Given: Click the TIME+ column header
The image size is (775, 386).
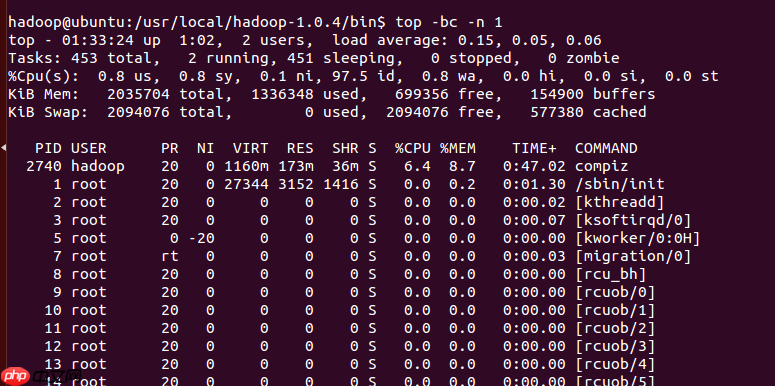Looking at the screenshot, I should pyautogui.click(x=534, y=148).
